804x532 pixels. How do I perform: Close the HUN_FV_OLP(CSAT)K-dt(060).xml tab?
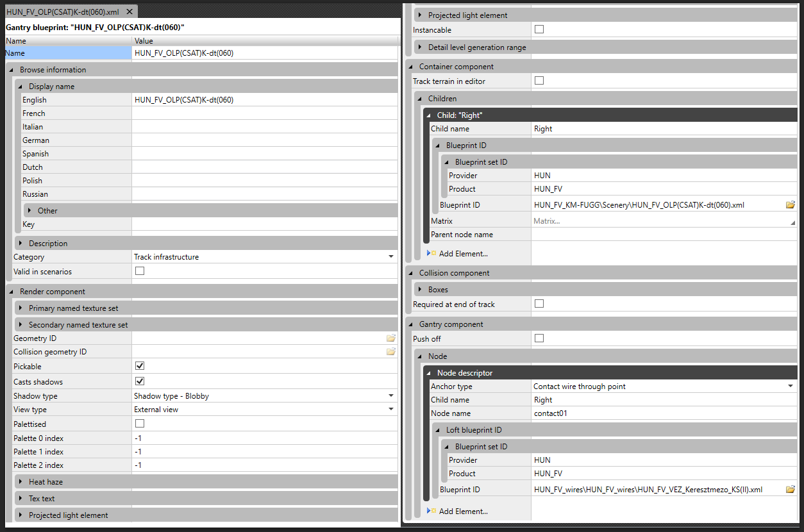[x=130, y=12]
